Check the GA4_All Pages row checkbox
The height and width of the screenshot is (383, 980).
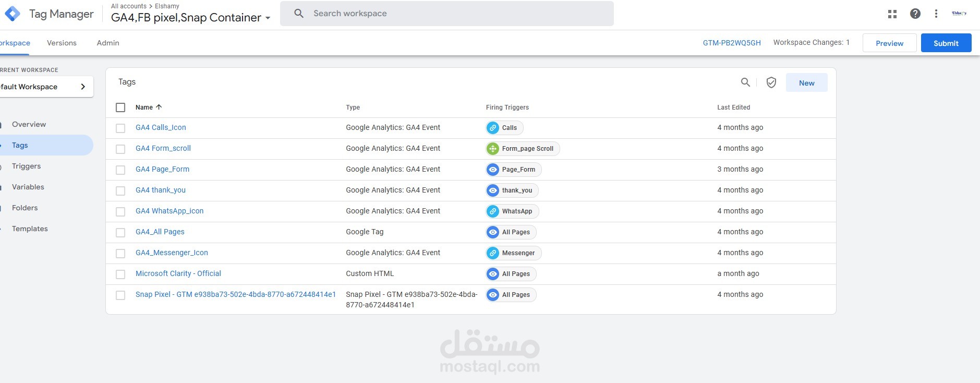tap(120, 233)
